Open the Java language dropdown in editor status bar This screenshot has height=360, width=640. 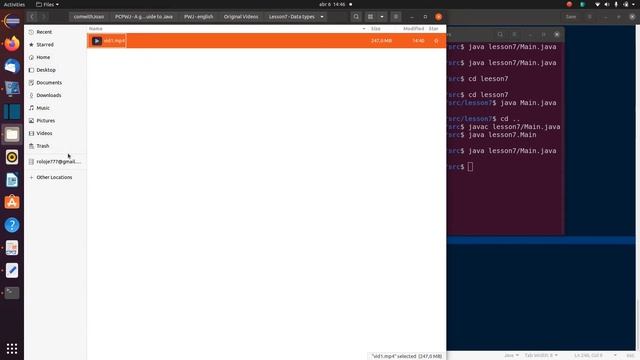pos(511,356)
